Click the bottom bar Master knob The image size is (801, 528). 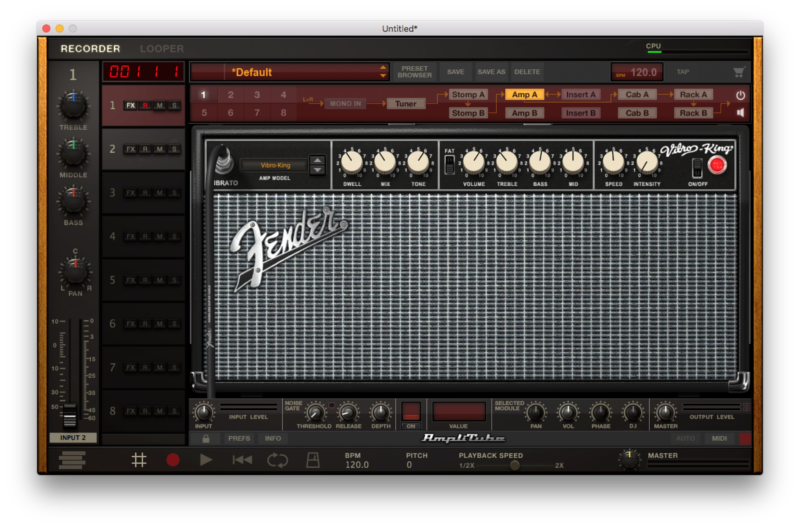coord(665,412)
